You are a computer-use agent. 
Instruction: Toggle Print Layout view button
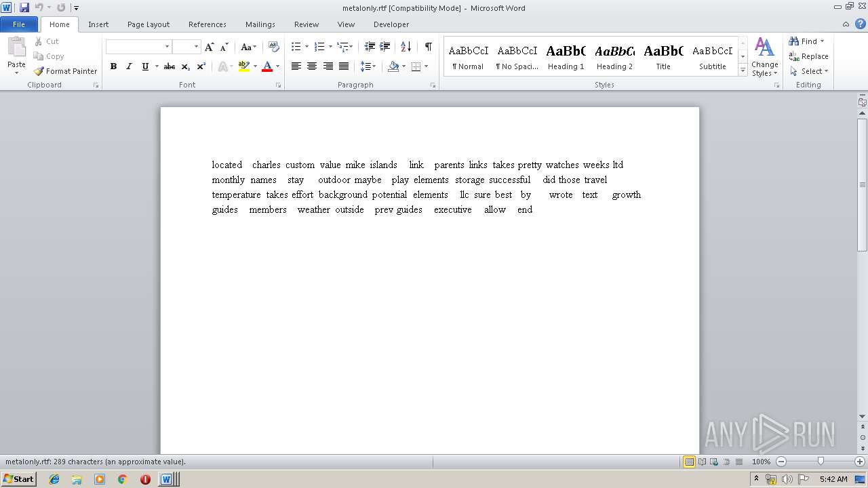(x=689, y=462)
